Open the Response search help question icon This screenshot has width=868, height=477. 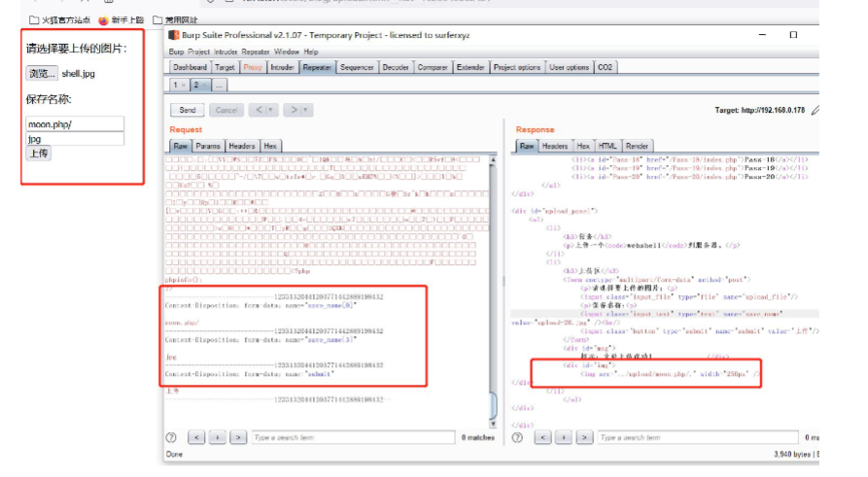(517, 438)
